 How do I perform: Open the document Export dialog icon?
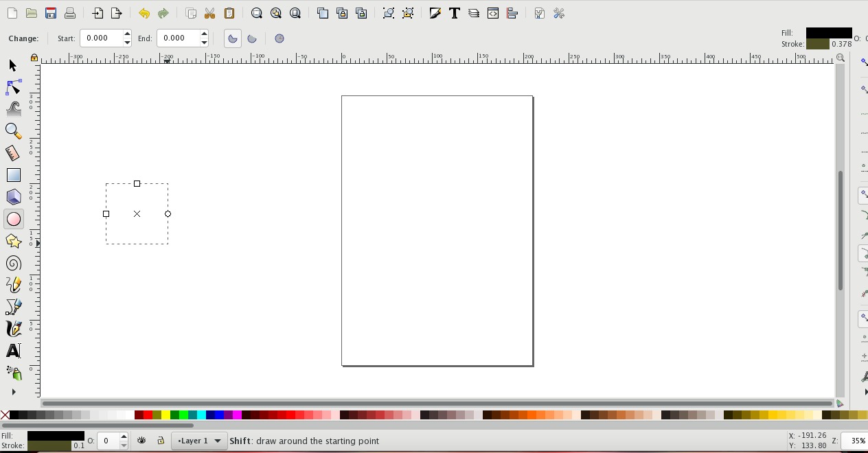pos(116,13)
